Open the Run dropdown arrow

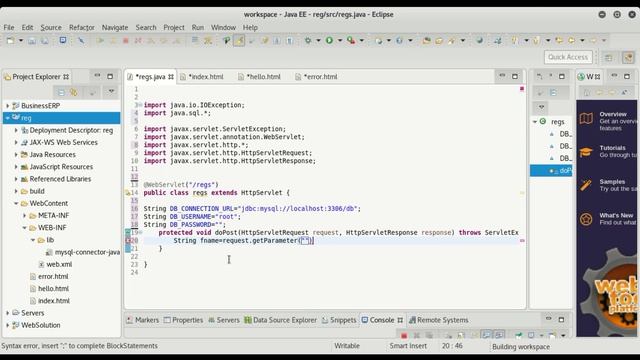(x=340, y=40)
